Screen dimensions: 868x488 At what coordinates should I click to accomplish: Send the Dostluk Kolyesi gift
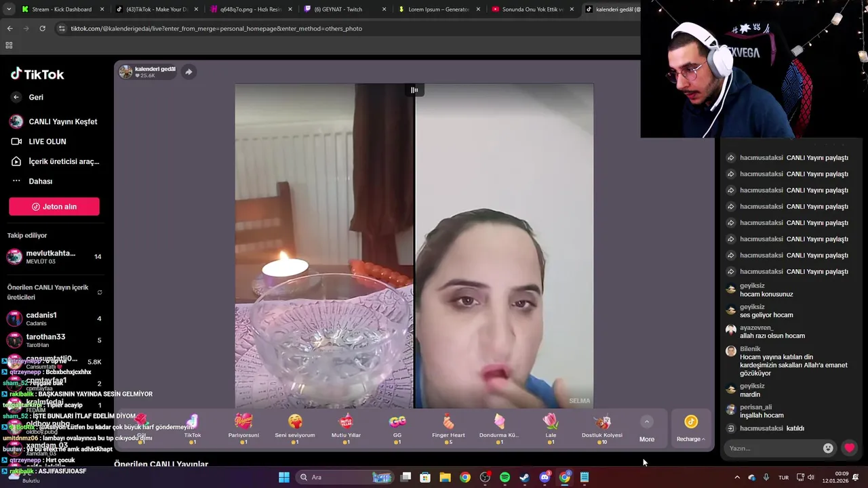(602, 428)
